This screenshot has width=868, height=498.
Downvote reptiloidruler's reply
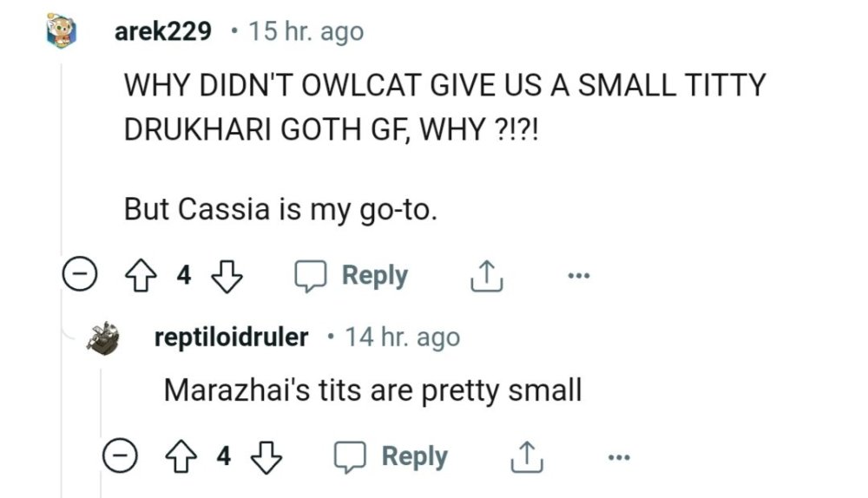(266, 456)
